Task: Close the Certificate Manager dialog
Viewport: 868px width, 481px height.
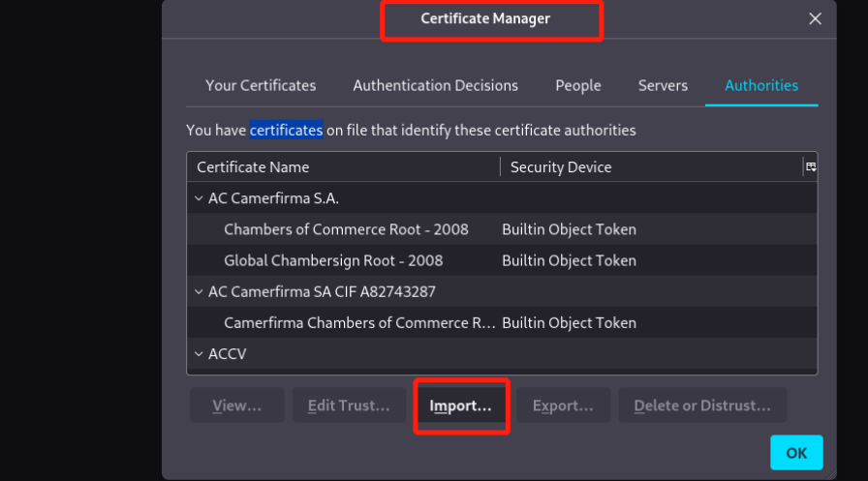Action: [x=815, y=18]
